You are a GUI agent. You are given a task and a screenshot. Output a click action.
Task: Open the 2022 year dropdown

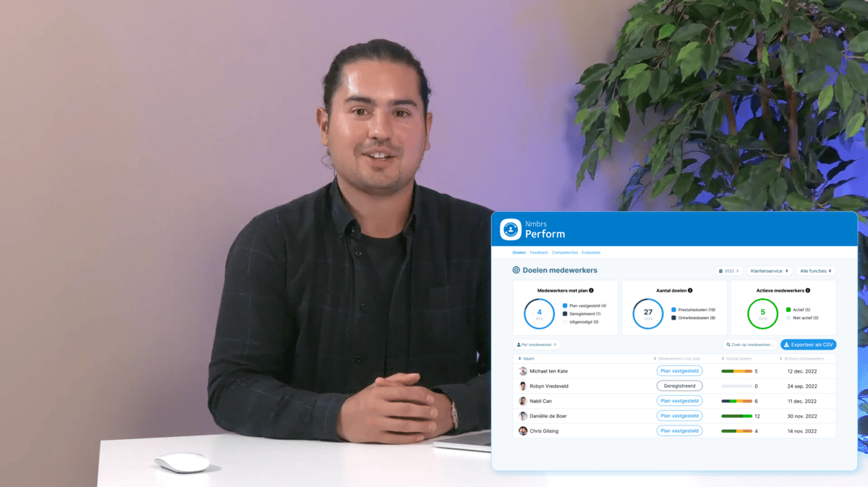[x=729, y=271]
